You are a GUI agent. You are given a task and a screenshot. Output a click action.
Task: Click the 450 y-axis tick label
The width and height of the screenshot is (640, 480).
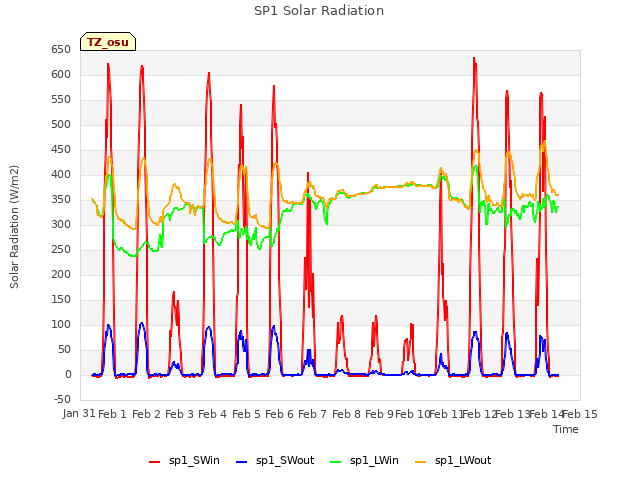(61, 149)
